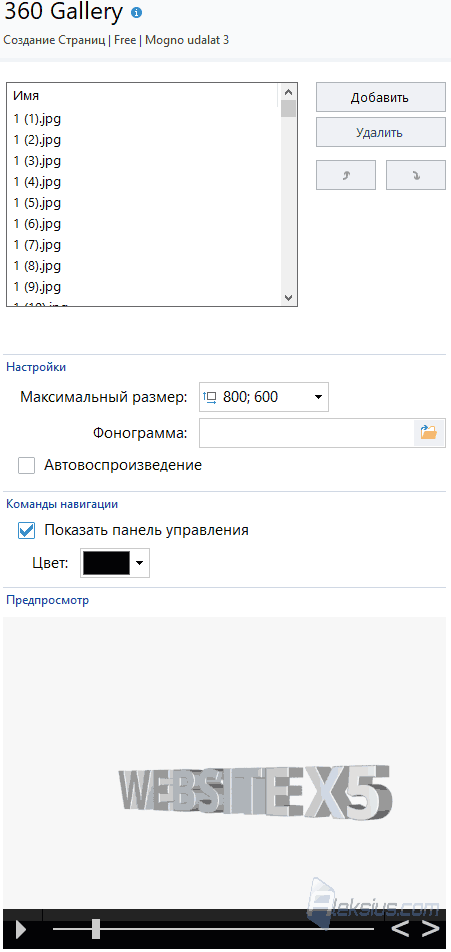The image size is (451, 952).
Task: Go to the previous frame with the < arrow
Action: [400, 928]
